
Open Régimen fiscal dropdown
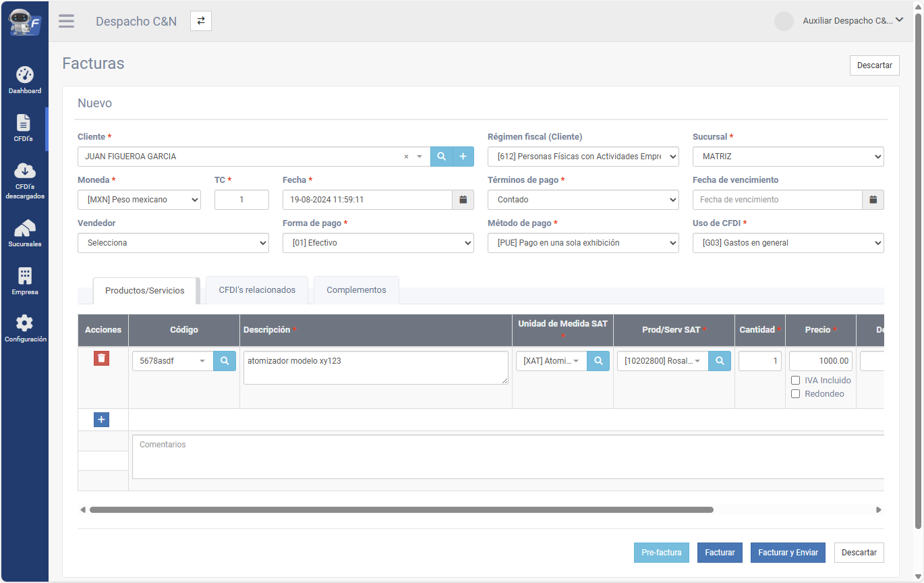point(583,157)
